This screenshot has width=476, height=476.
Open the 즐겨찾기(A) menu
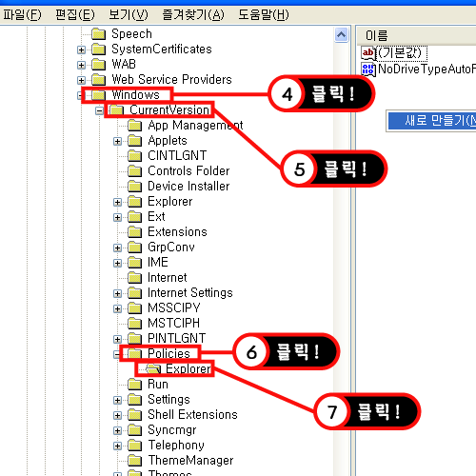pos(193,14)
